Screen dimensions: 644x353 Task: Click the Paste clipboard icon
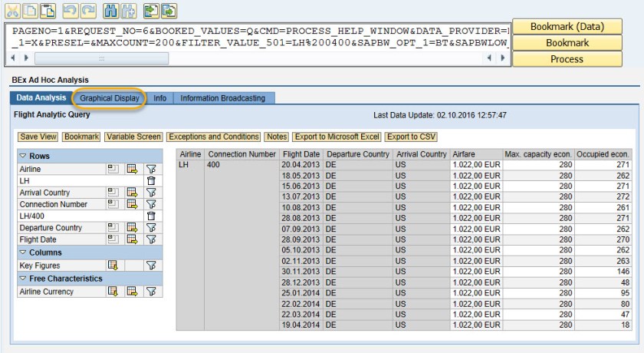pyautogui.click(x=48, y=11)
